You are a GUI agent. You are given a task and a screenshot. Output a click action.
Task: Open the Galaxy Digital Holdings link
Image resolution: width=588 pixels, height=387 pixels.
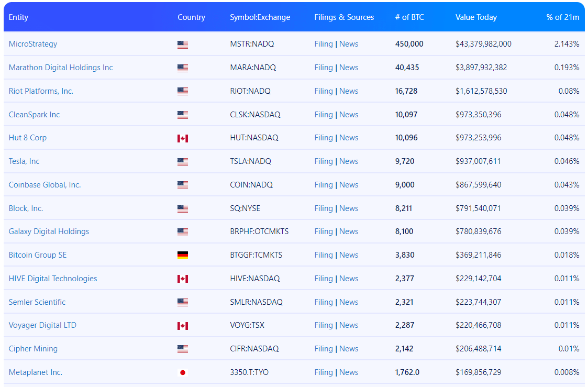click(49, 231)
